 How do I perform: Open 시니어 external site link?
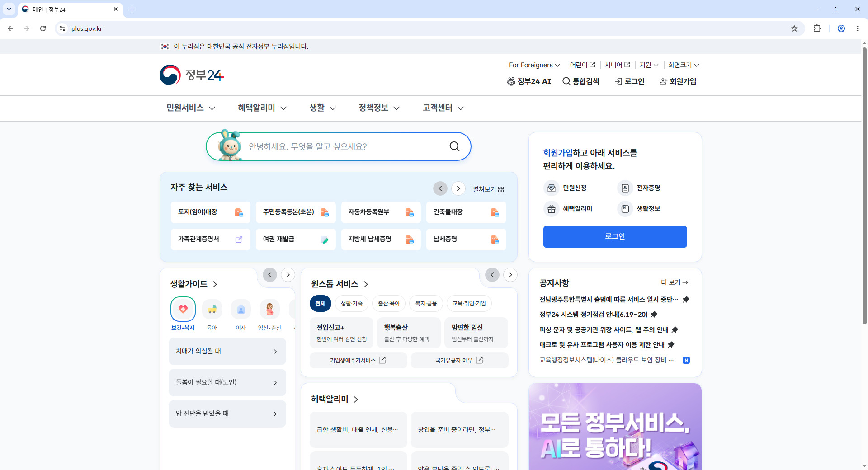(617, 65)
